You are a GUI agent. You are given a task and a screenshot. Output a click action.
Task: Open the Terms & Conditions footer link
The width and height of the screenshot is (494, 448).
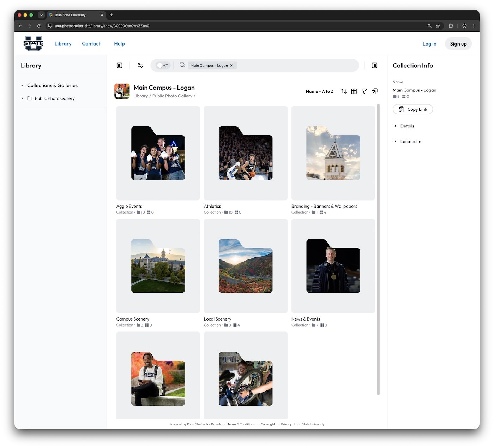[x=241, y=424]
